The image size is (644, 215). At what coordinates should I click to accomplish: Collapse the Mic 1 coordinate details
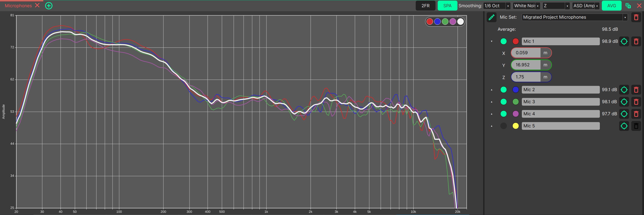click(492, 42)
